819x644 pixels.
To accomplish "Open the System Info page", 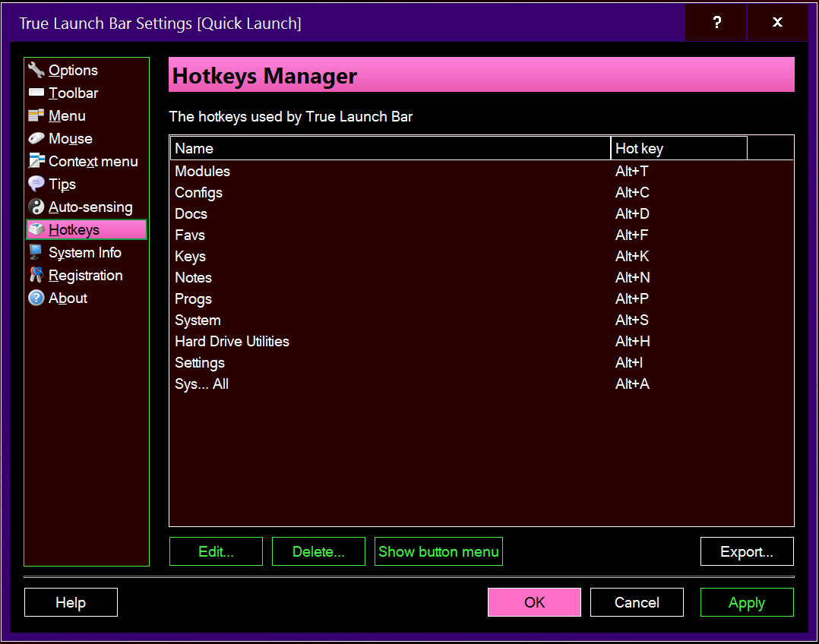I will click(84, 253).
